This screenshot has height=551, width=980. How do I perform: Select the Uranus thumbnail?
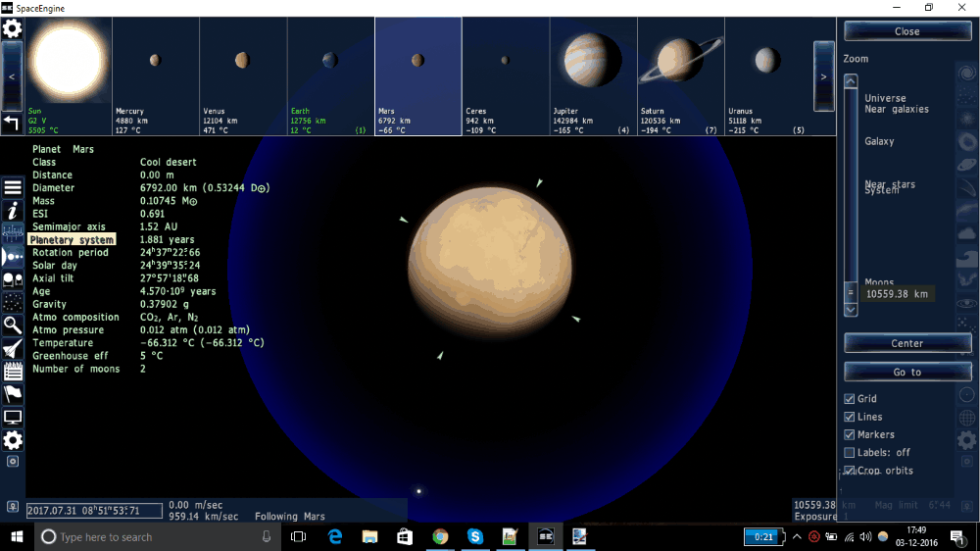pos(768,76)
